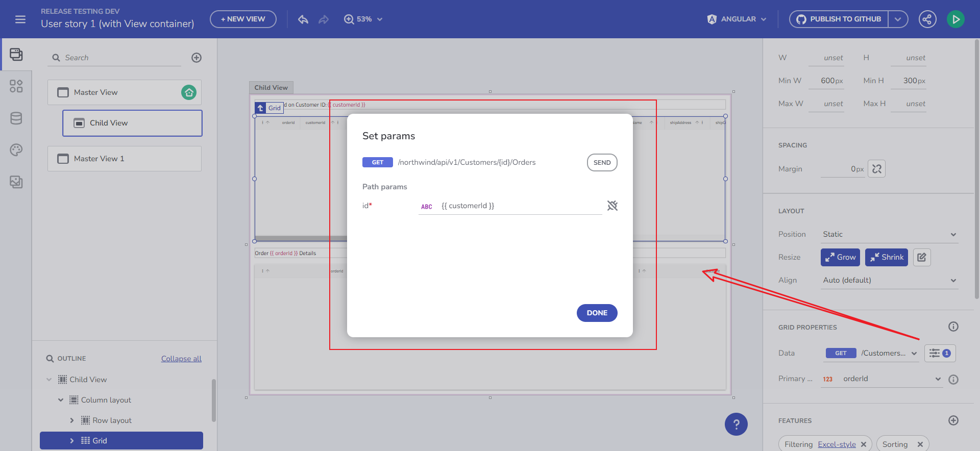Image resolution: width=980 pixels, height=451 pixels.
Task: Click the Collapse all link
Action: point(181,359)
